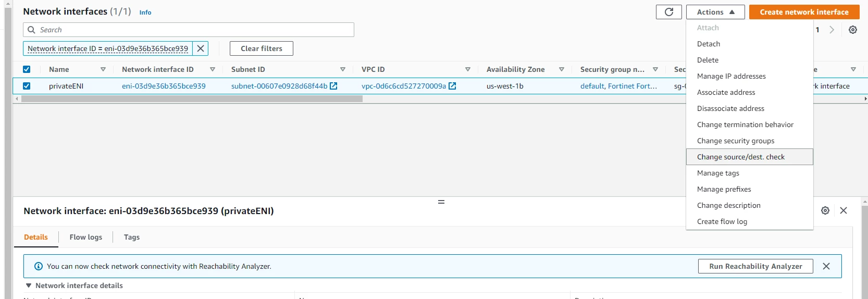
Task: Switch to the Flow logs tab
Action: [86, 237]
